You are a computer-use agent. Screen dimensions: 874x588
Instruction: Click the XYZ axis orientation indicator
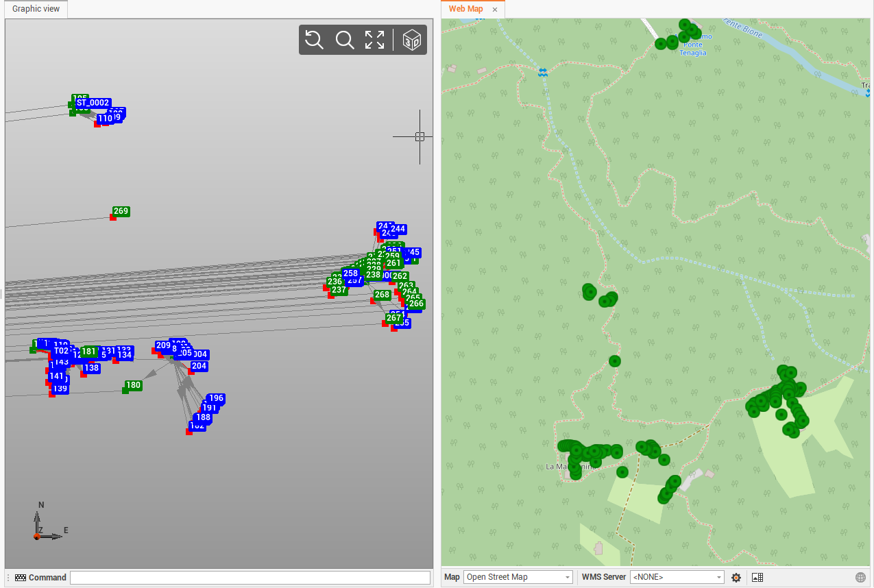tap(46, 526)
